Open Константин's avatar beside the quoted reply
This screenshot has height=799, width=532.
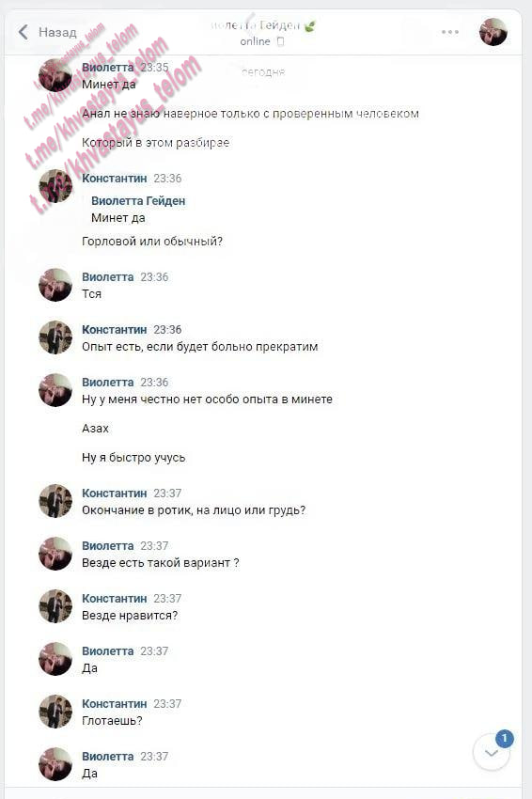(x=55, y=186)
